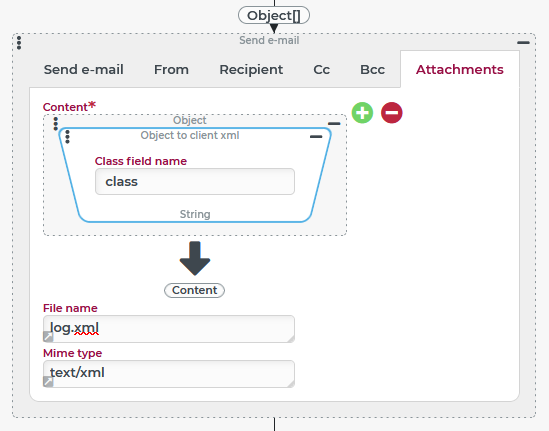Click the File name expression link icon

click(x=48, y=337)
